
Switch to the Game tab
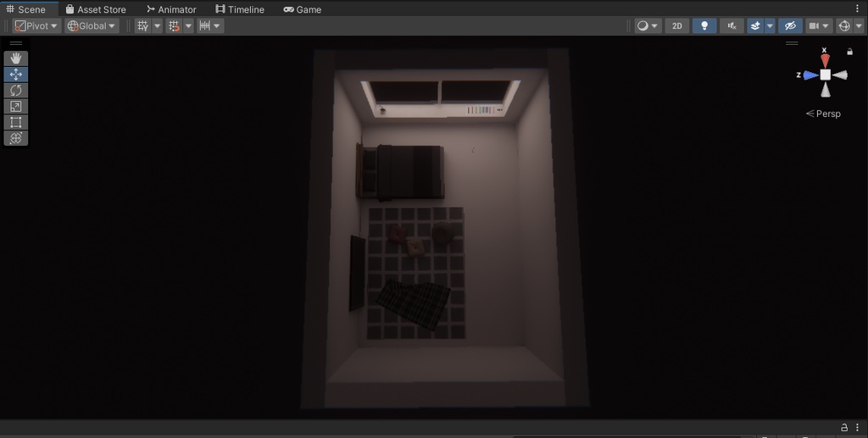pos(303,9)
